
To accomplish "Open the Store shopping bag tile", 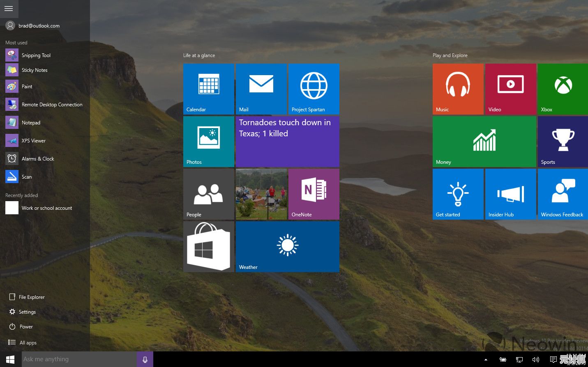I will (x=209, y=246).
